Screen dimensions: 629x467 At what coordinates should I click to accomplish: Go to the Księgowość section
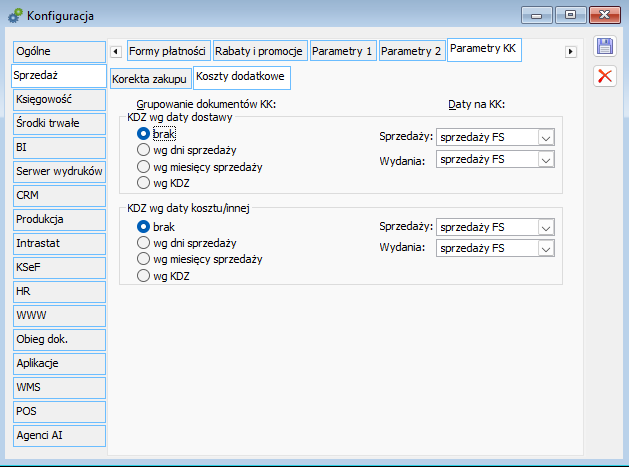click(x=59, y=99)
